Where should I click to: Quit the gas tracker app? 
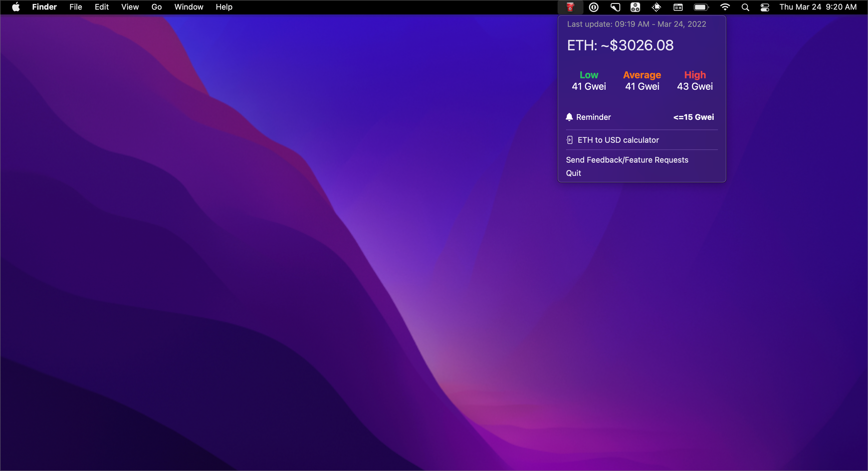(x=574, y=173)
